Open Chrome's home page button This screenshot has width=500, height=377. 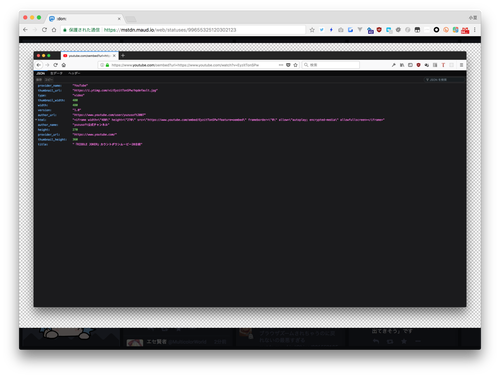[x=54, y=30]
